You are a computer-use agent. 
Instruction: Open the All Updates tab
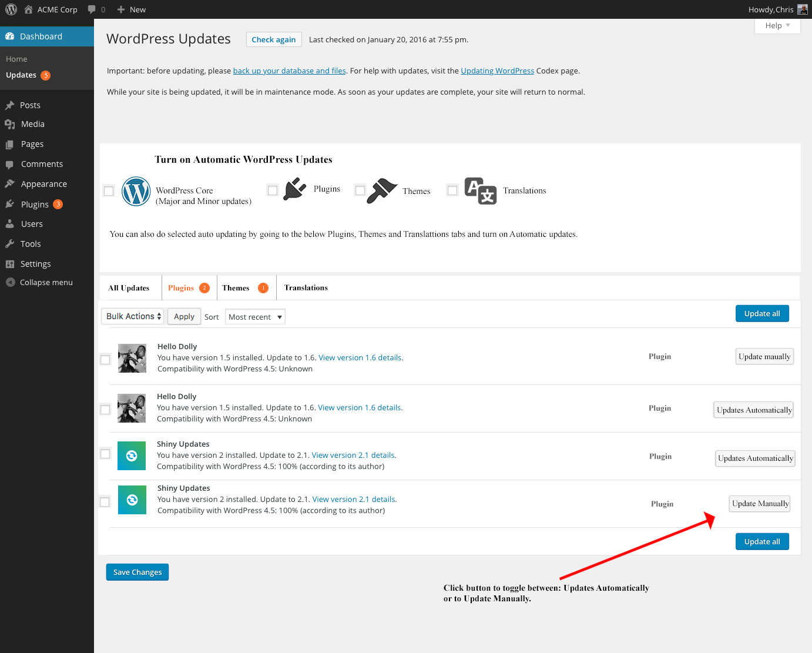(128, 287)
